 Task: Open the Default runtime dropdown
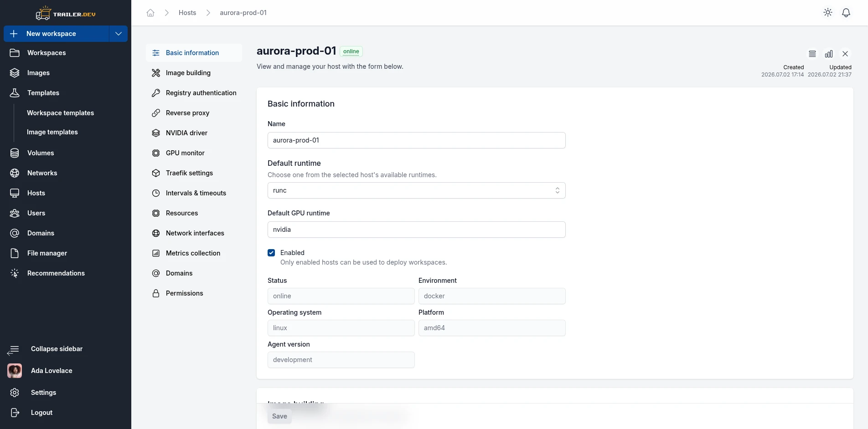pyautogui.click(x=417, y=190)
